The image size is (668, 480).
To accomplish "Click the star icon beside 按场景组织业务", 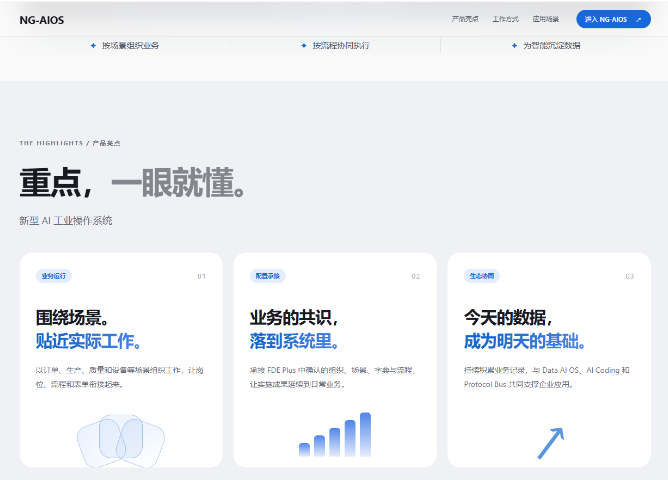I will (93, 46).
